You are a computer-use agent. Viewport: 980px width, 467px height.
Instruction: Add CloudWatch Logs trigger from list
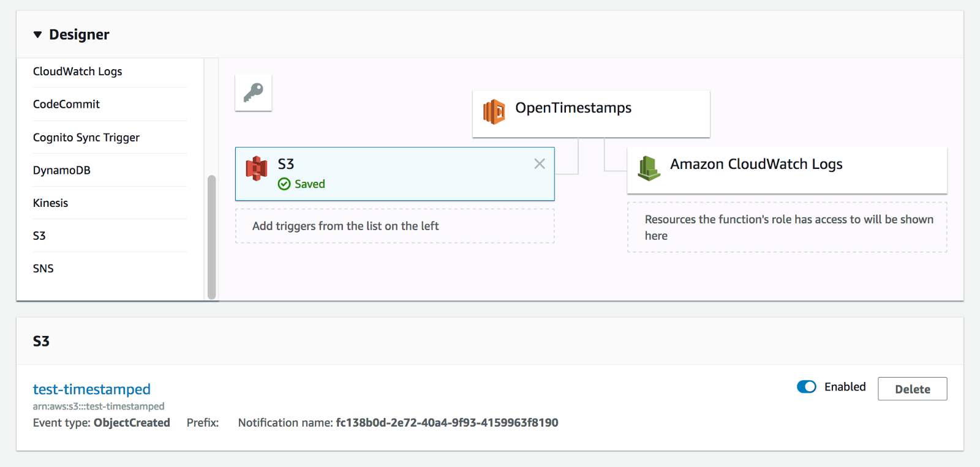tap(78, 72)
